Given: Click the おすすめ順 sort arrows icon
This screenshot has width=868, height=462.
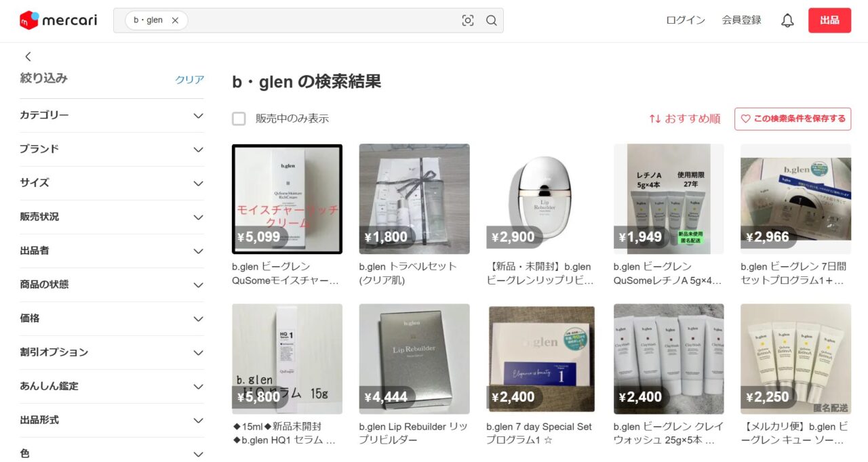Looking at the screenshot, I should 655,119.
